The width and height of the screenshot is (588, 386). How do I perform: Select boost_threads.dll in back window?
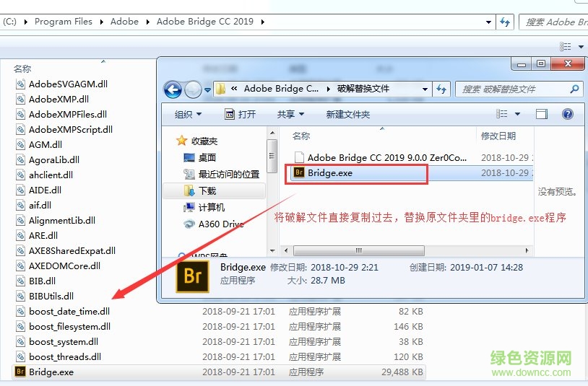[x=65, y=357]
